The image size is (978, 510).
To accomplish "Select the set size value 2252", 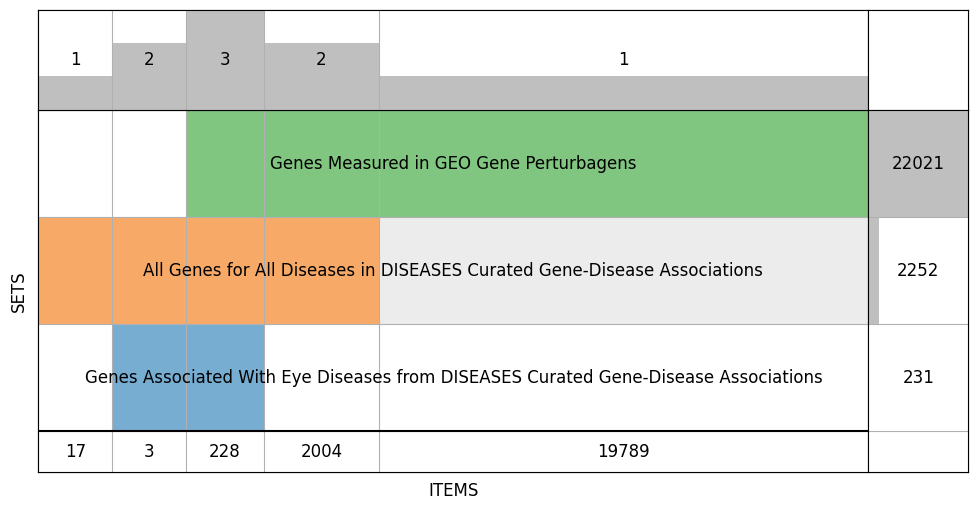I will click(917, 270).
